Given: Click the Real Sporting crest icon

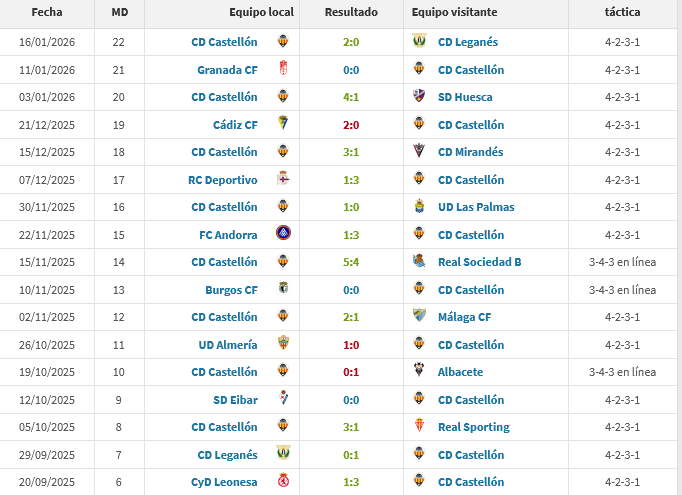Looking at the screenshot, I should pyautogui.click(x=419, y=427).
